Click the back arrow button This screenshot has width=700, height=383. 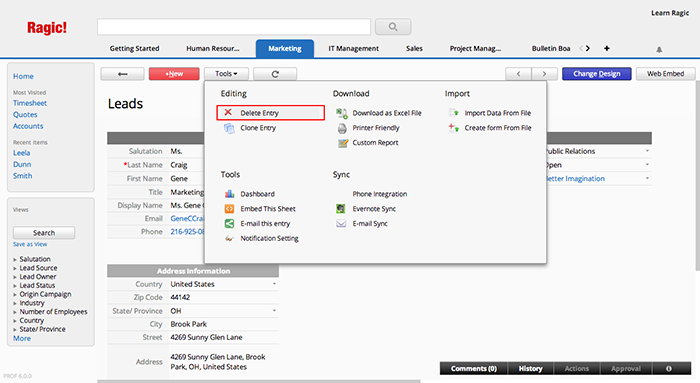click(122, 74)
